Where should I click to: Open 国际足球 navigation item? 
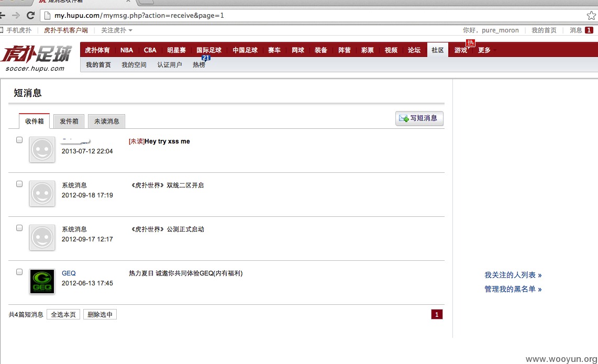click(208, 50)
